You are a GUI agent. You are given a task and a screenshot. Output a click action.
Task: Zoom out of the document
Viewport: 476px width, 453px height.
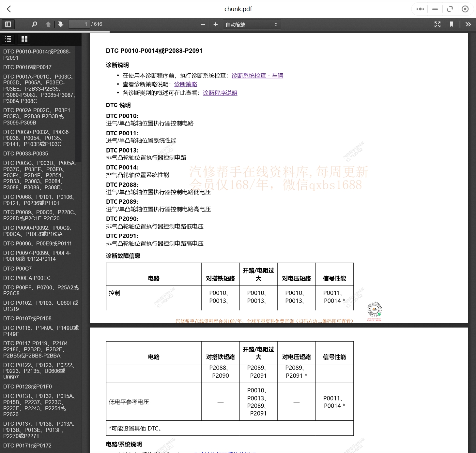pyautogui.click(x=203, y=24)
